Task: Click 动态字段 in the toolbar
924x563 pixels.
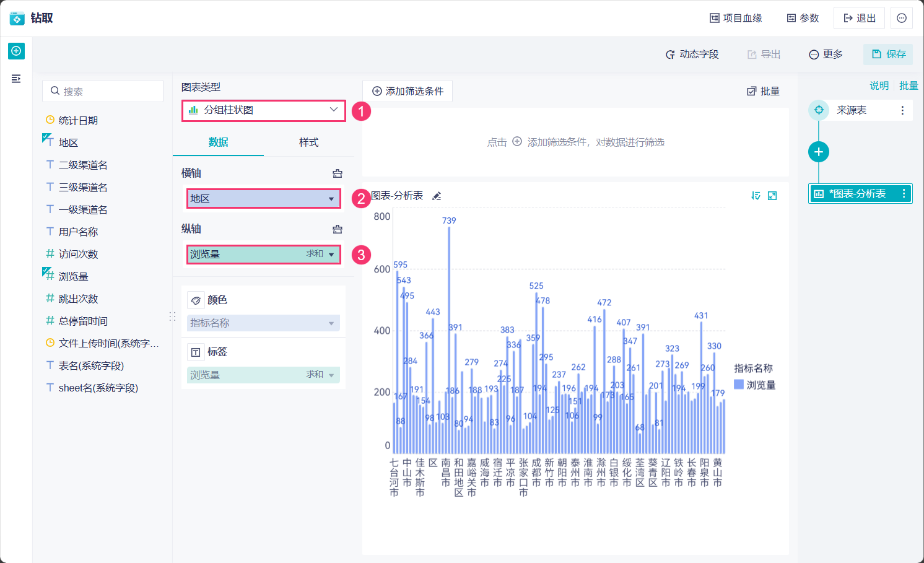Action: (692, 55)
